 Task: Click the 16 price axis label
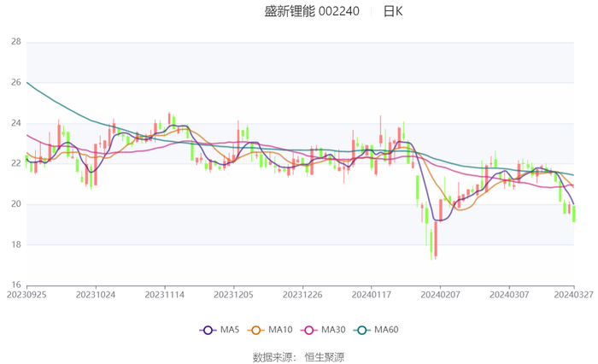click(16, 285)
